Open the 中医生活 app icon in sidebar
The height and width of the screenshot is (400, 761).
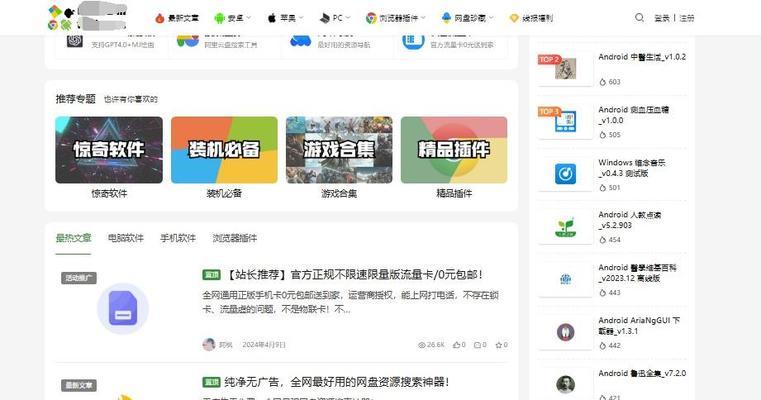pos(565,68)
